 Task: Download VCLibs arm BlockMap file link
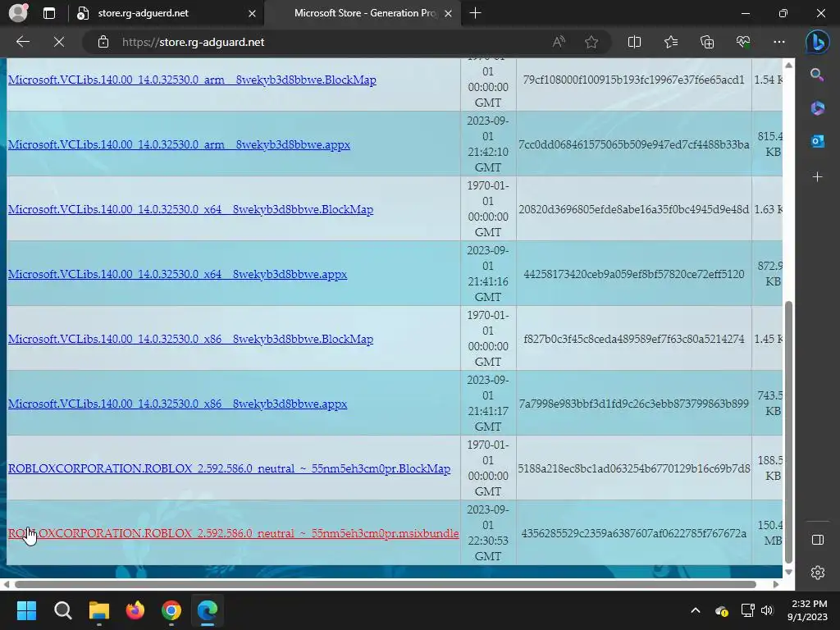click(x=192, y=80)
